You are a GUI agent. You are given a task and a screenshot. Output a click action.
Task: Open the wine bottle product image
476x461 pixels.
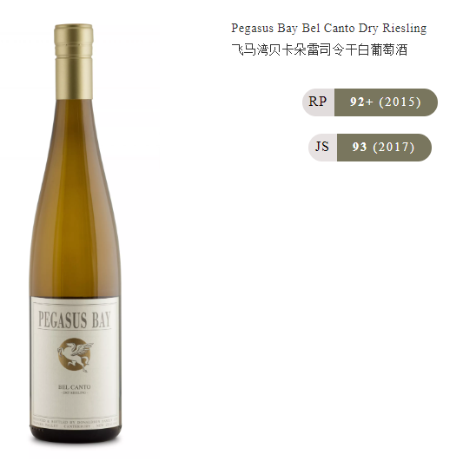point(75,234)
